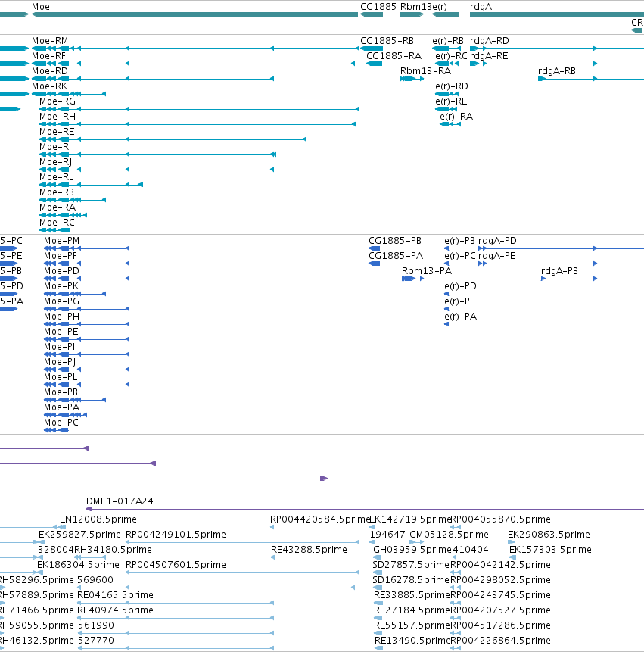Image resolution: width=644 pixels, height=652 pixels.
Task: Click the RE43288.5prime EST label
Action: click(309, 550)
